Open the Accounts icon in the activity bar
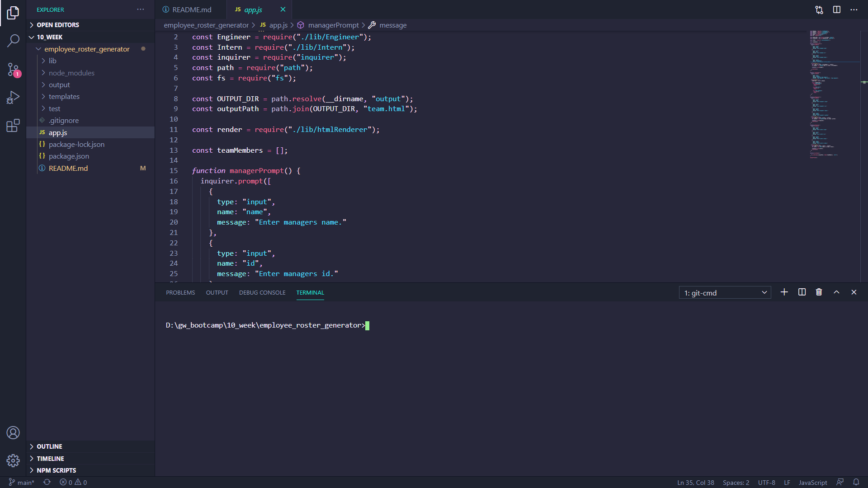Image resolution: width=868 pixels, height=488 pixels. point(13,432)
